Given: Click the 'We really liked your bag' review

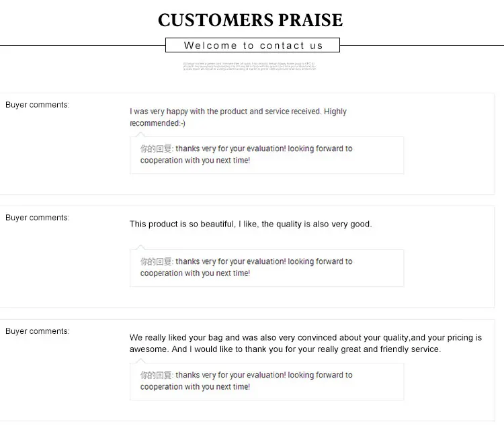Looking at the screenshot, I should (306, 337).
